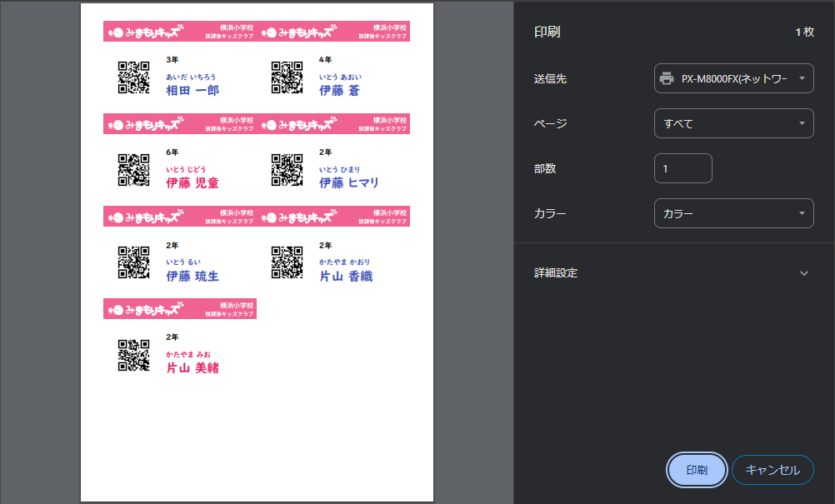This screenshot has width=835, height=504.
Task: Click the QR code for 伊藤 蒼
Action: click(x=287, y=77)
